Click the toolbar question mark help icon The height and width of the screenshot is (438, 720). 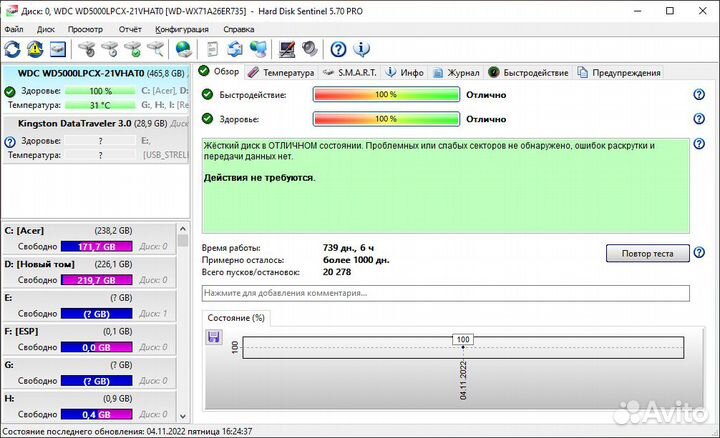click(338, 49)
